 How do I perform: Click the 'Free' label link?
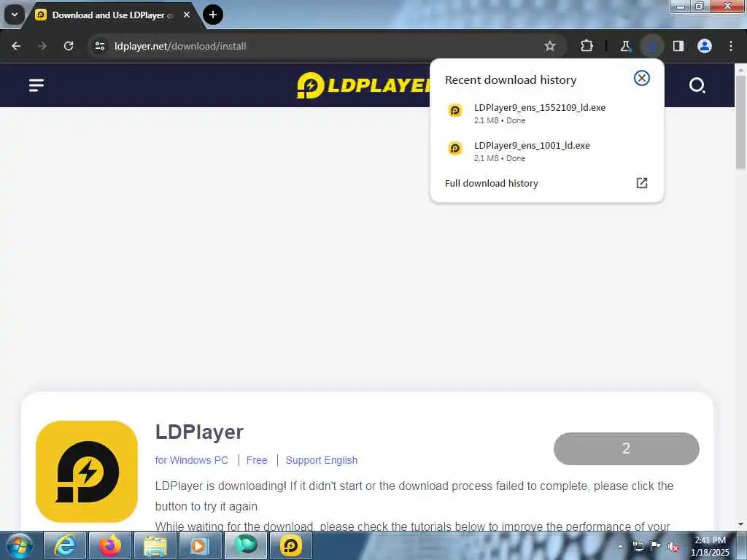coord(257,461)
